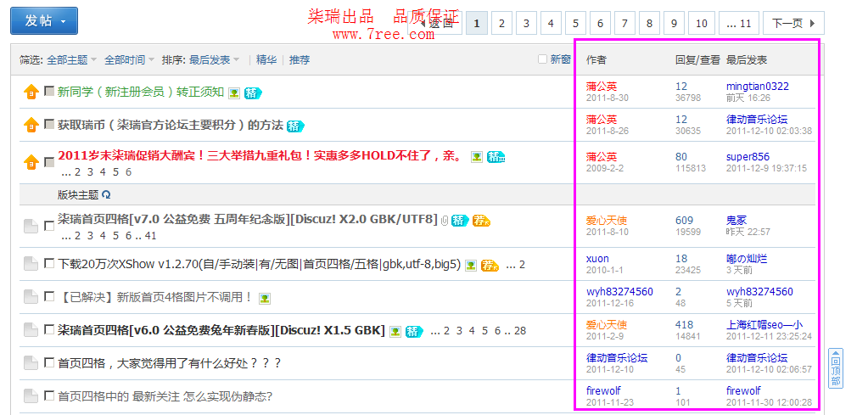Filter threads by 推荐
The width and height of the screenshot is (868, 415).
[x=300, y=59]
